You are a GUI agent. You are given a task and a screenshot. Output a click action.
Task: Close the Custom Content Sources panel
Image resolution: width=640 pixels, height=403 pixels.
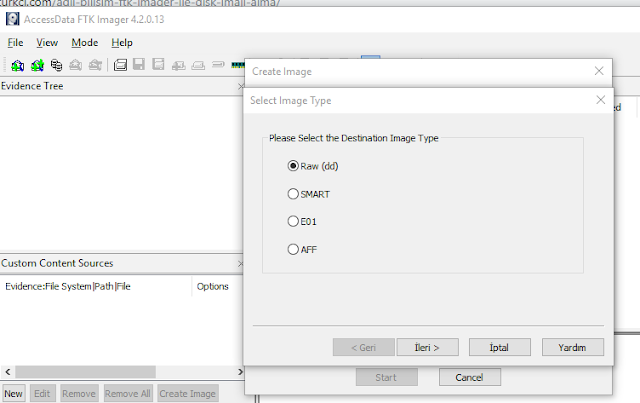coord(240,264)
